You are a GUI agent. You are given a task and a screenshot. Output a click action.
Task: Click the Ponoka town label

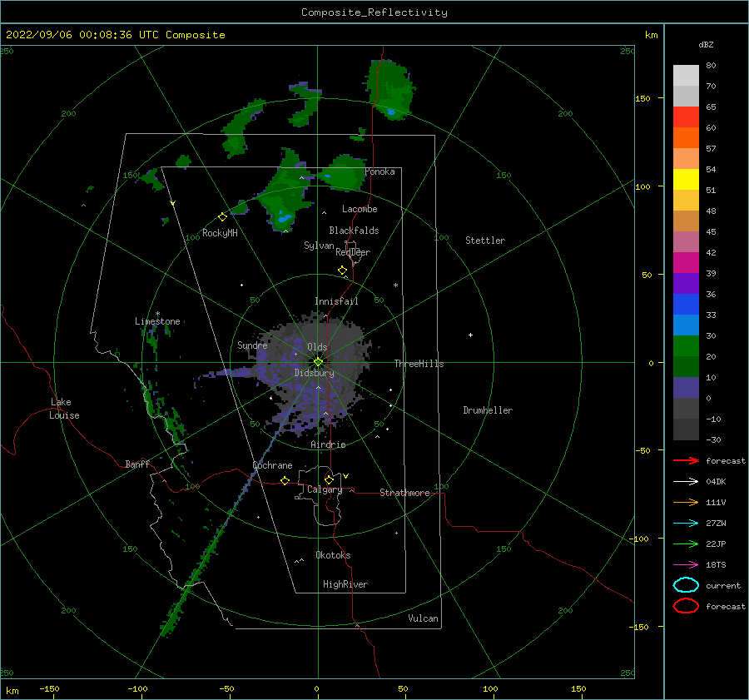tap(379, 171)
